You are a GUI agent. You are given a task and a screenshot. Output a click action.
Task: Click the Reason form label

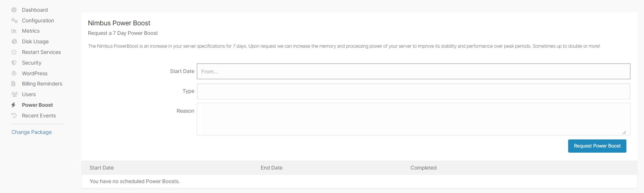tap(185, 111)
